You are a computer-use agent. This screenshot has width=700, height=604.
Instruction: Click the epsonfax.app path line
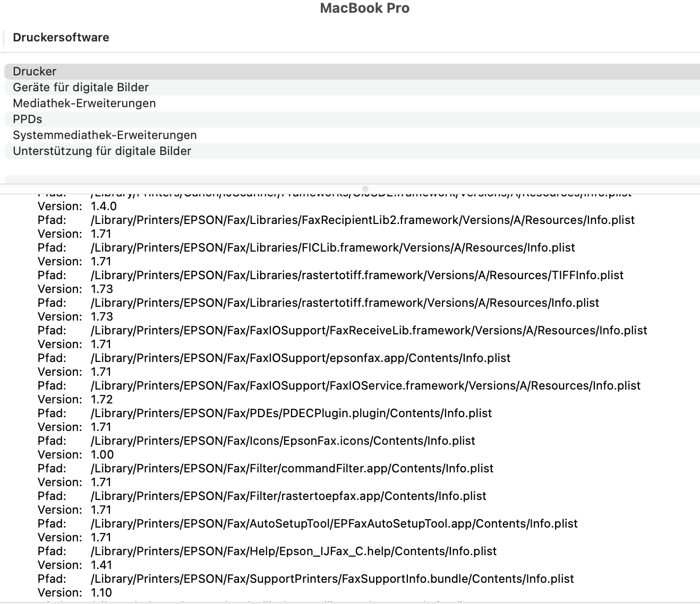tap(300, 358)
